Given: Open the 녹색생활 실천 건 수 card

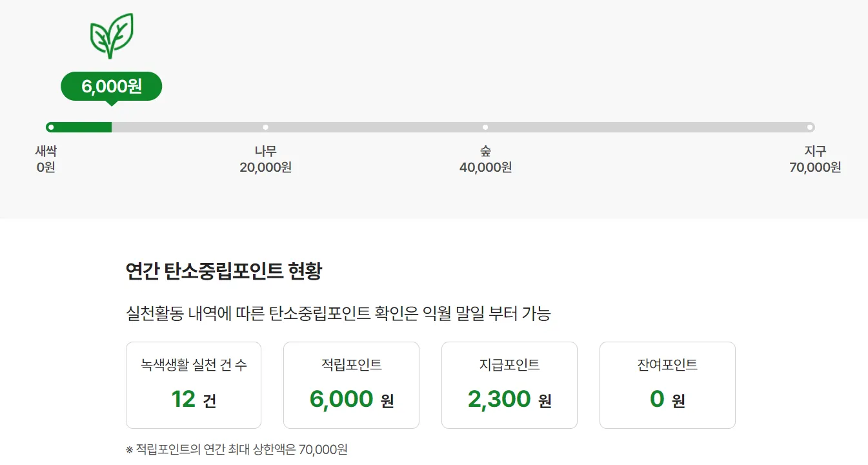Looking at the screenshot, I should coord(194,385).
